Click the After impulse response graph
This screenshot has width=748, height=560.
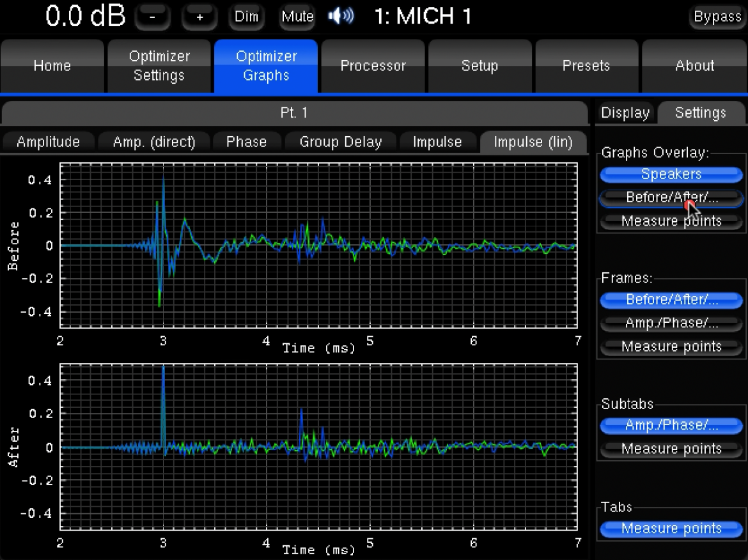318,447
